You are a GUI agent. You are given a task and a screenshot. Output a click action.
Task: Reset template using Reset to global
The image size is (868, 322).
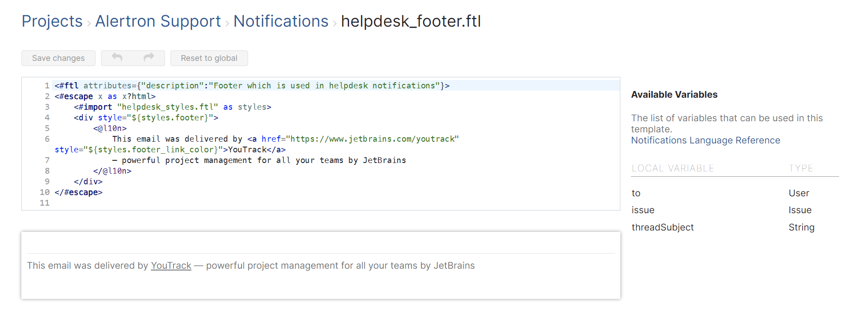[x=209, y=58]
